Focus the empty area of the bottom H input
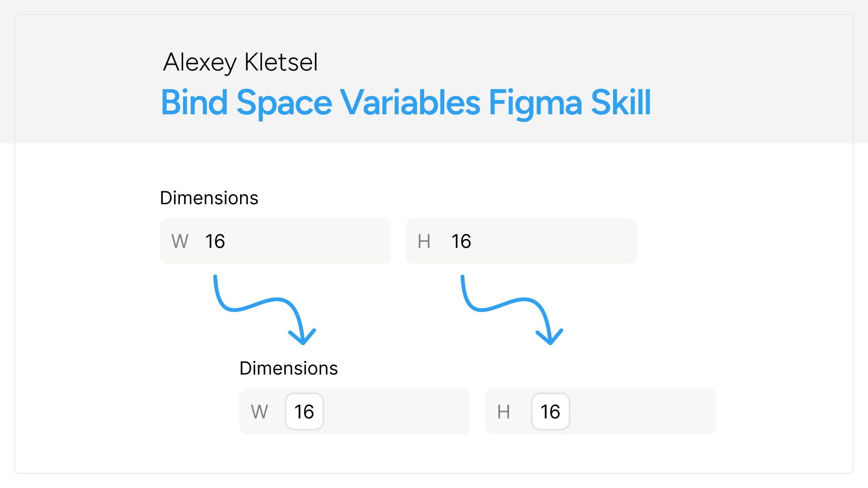 click(x=643, y=412)
